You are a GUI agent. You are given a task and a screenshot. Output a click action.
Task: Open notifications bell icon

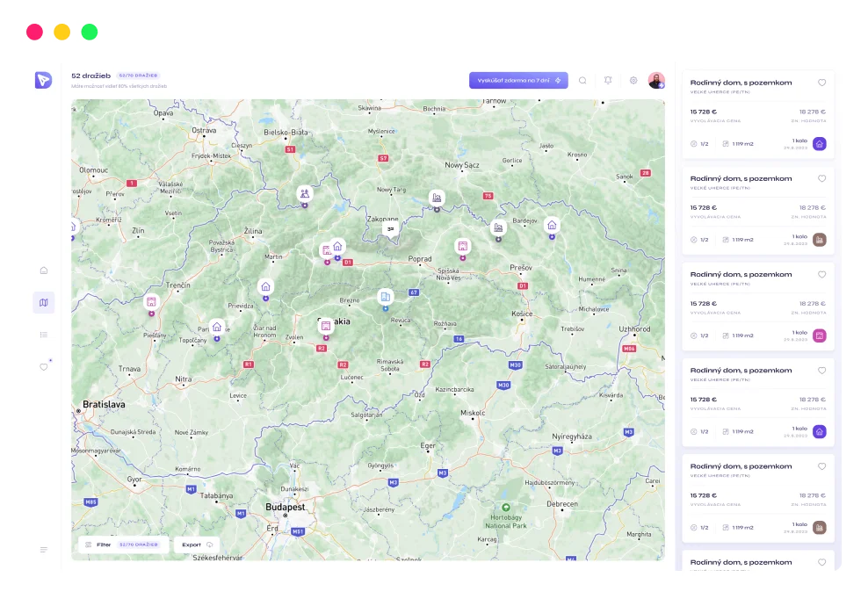pyautogui.click(x=608, y=81)
